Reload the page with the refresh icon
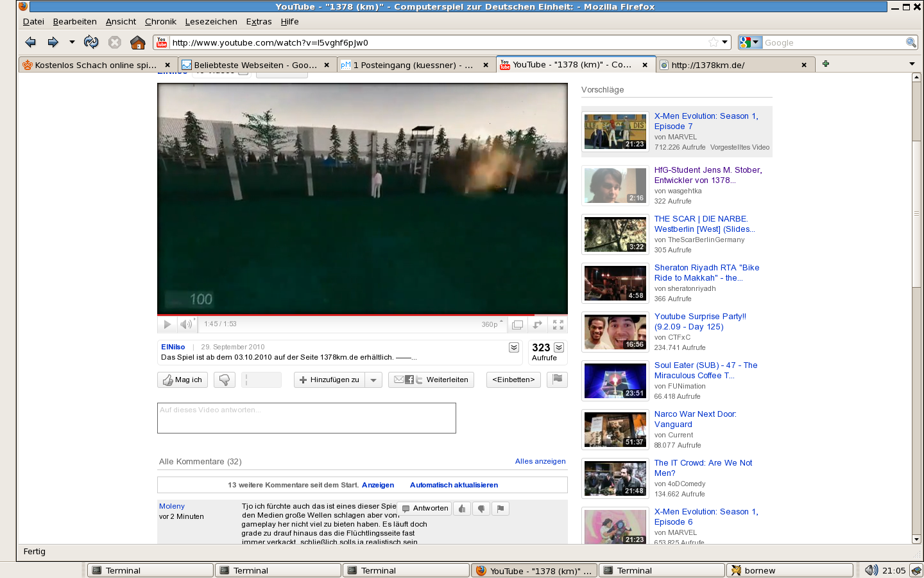The image size is (924, 578). (x=91, y=42)
